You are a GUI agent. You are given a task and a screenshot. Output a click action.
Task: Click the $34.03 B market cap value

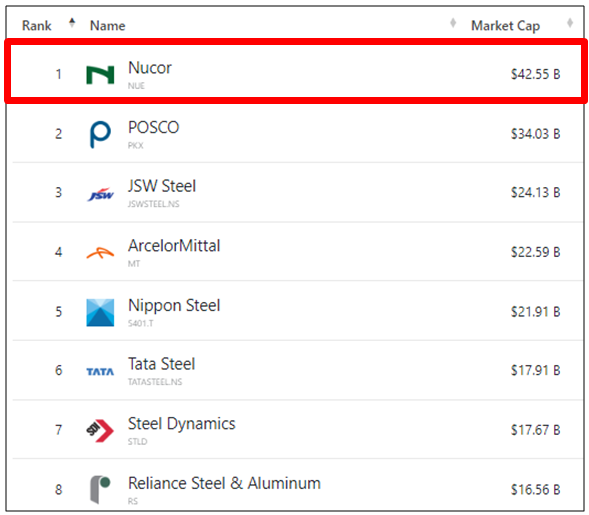[x=535, y=134]
